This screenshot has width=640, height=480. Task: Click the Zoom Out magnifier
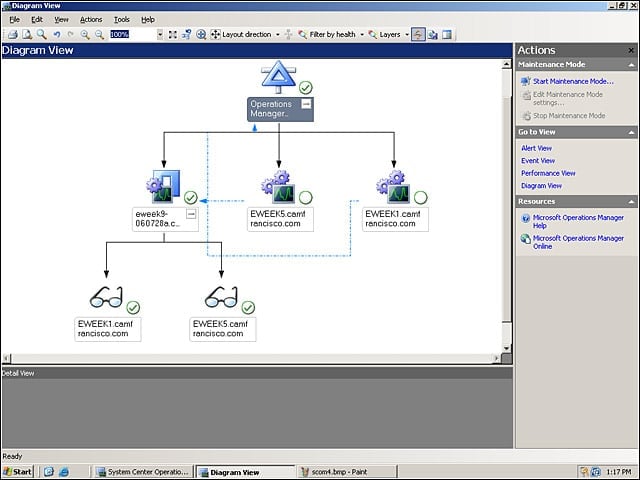click(x=99, y=35)
